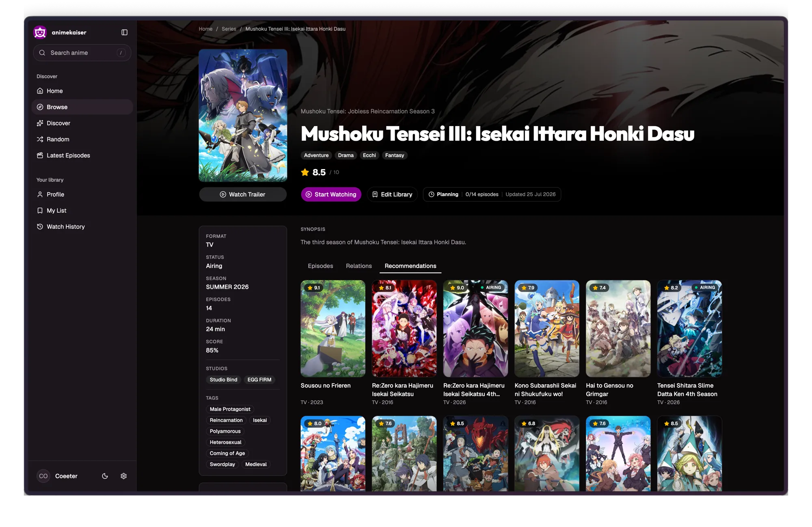The height and width of the screenshot is (527, 812).
Task: Click the 9.1 score badge on Frieren
Action: [314, 288]
